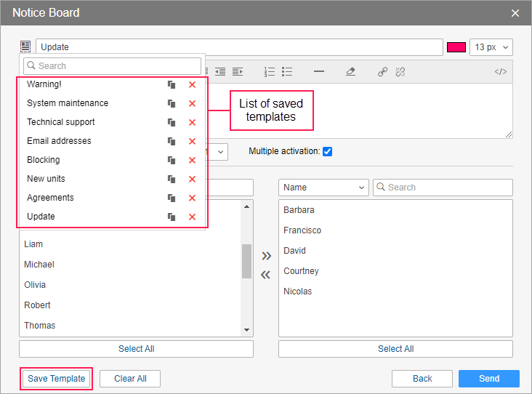
Task: Open the pink text color swatch
Action: click(456, 47)
